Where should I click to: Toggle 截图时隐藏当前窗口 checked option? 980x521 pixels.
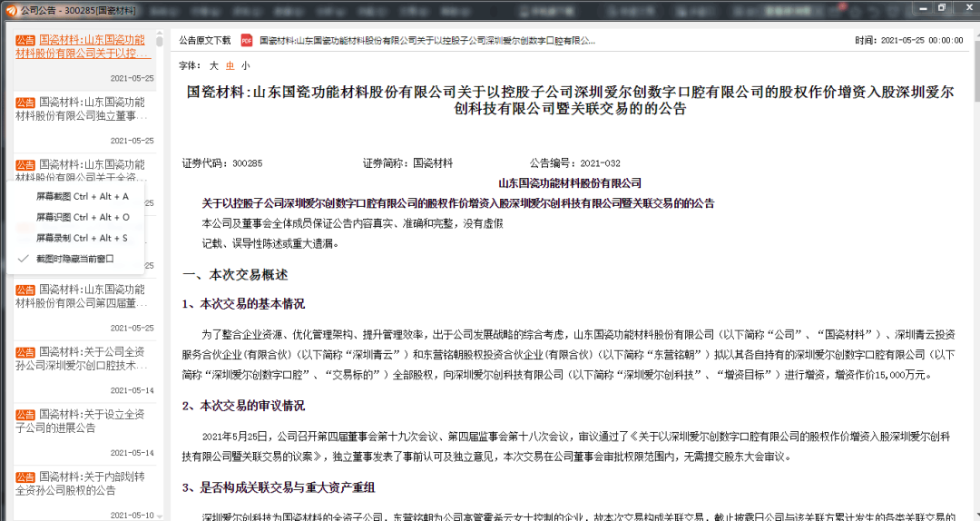tap(75, 259)
